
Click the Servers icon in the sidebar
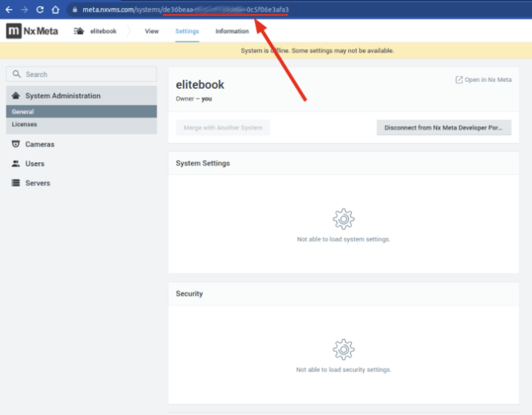(x=16, y=183)
